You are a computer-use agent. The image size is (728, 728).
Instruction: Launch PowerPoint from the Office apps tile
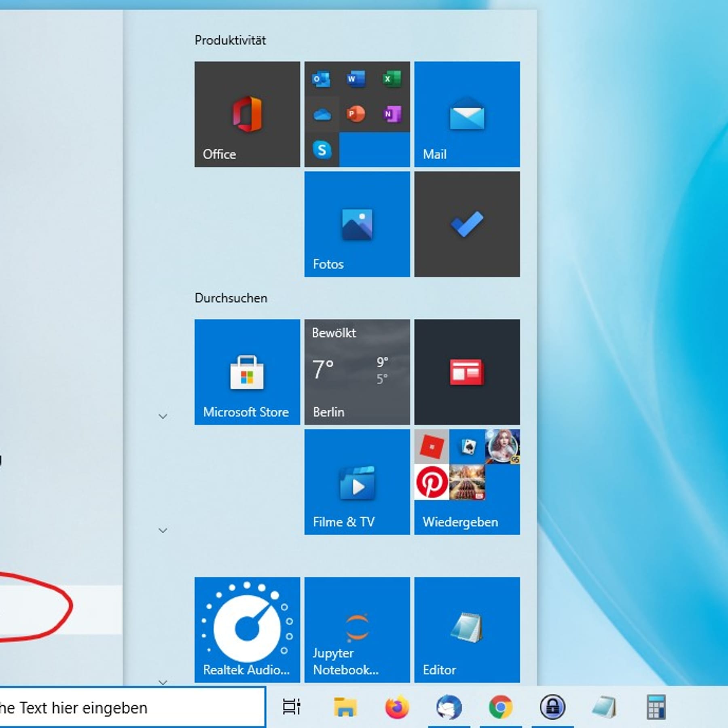(356, 114)
